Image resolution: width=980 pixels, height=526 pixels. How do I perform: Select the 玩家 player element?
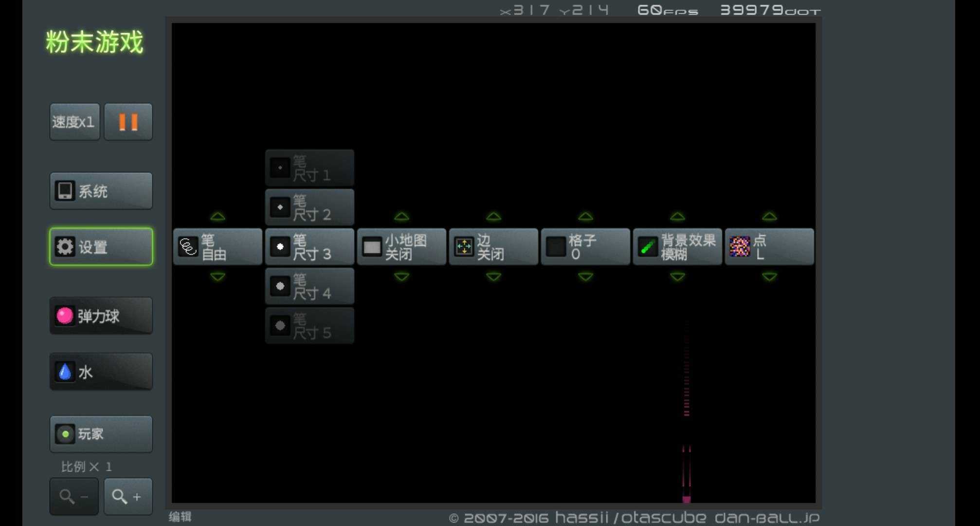[101, 434]
